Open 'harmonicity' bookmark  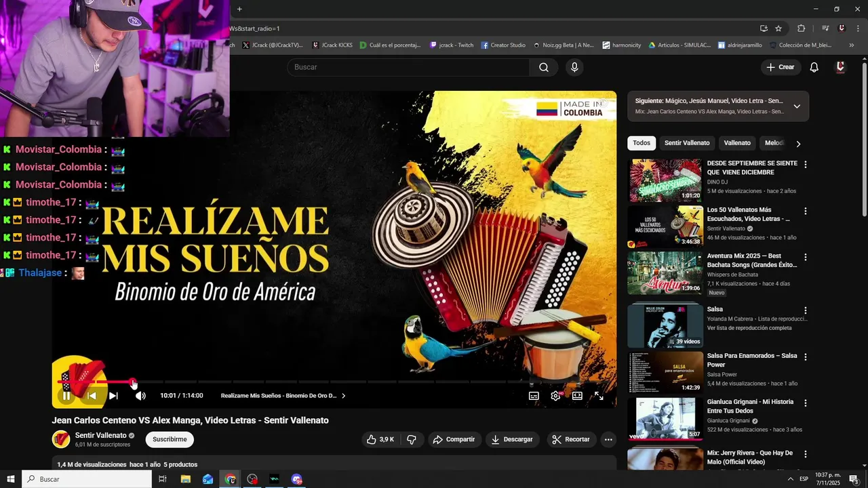[x=622, y=45]
